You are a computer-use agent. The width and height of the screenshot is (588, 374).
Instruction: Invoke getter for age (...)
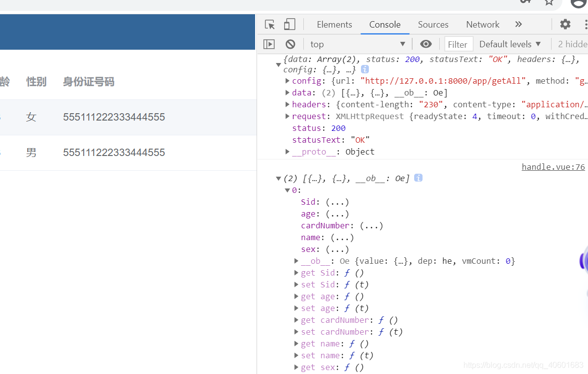(337, 214)
